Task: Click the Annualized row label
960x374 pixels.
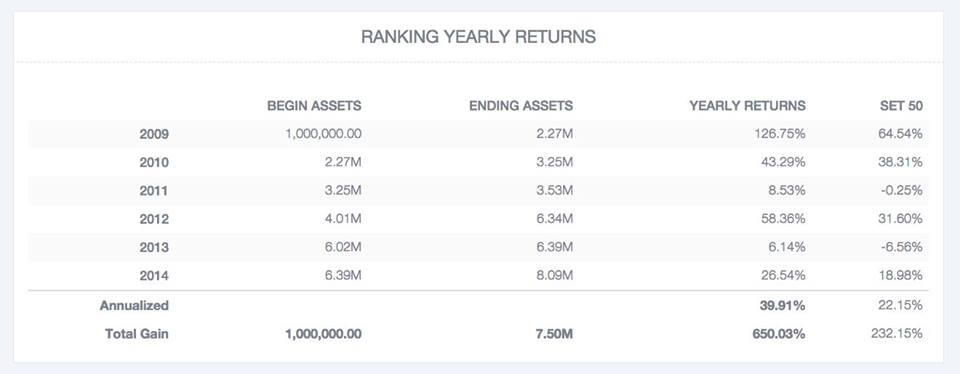Action: pos(134,305)
